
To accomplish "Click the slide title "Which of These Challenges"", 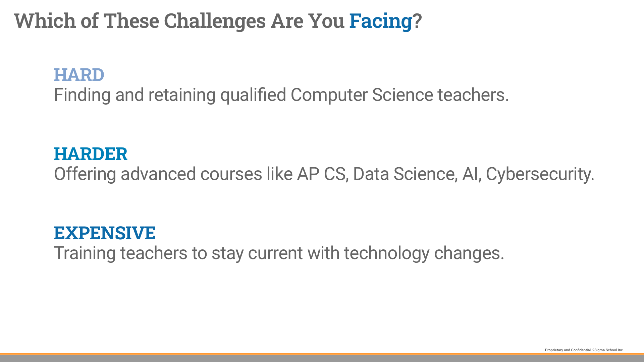I will 141,21.
